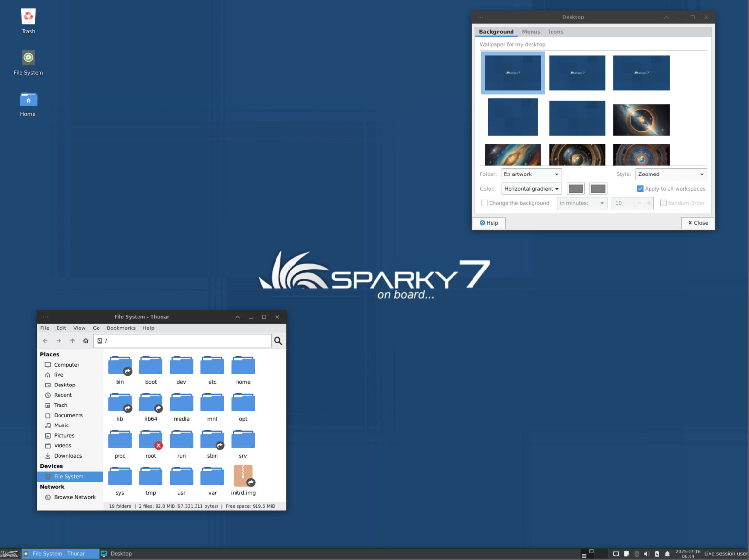Click Help in the Desktop dialog

[489, 223]
